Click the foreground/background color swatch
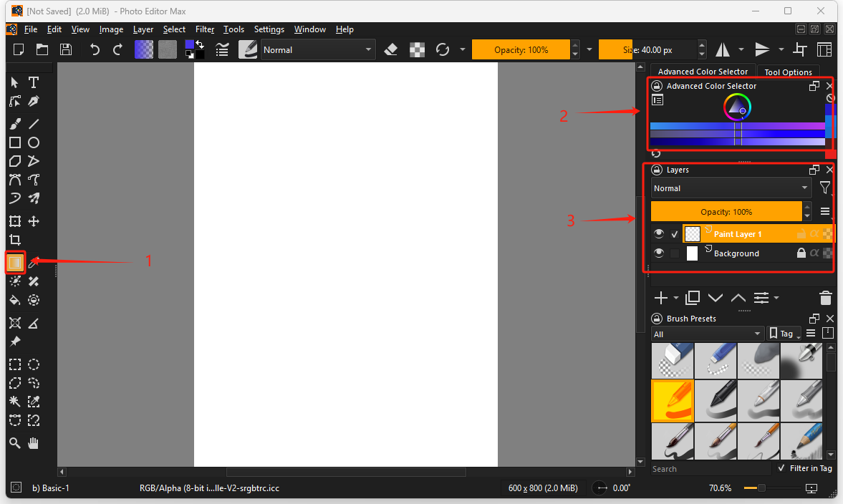This screenshot has height=504, width=843. [194, 49]
